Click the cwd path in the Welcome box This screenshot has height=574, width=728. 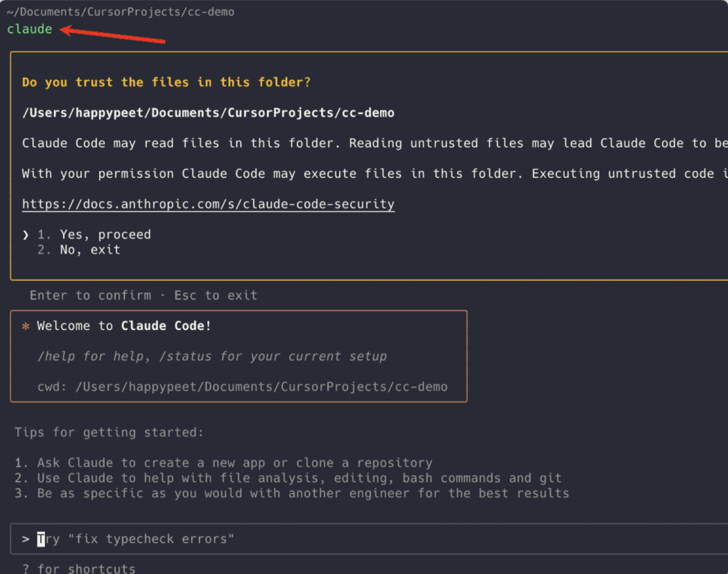coord(261,387)
